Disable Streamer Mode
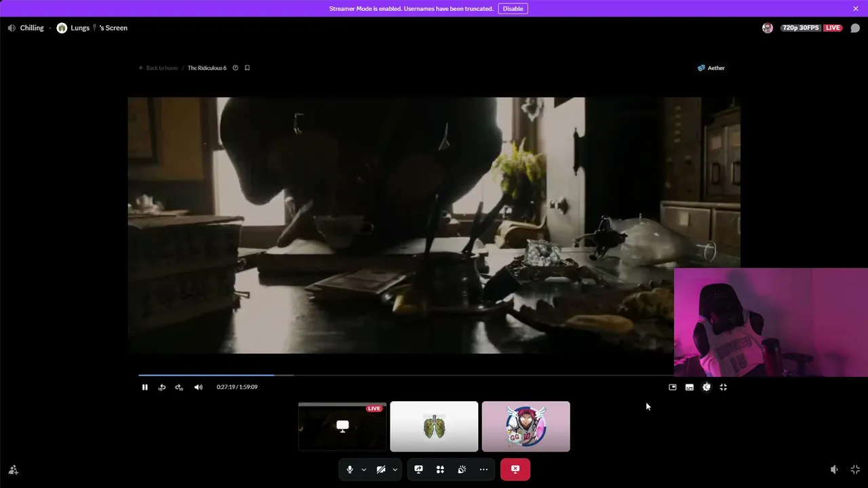 pos(513,9)
